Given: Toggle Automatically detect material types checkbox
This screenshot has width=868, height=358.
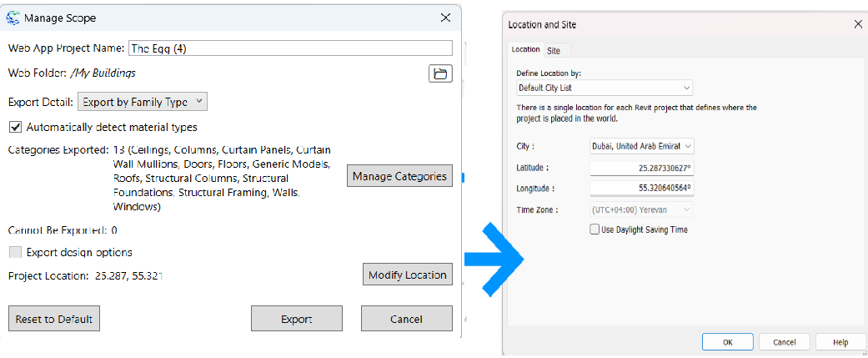Looking at the screenshot, I should [15, 128].
